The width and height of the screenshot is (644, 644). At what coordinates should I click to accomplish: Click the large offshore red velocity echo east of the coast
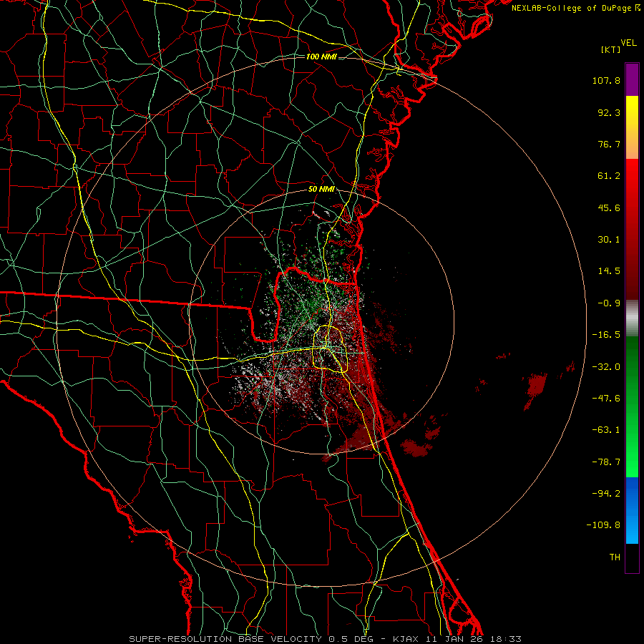tap(537, 386)
